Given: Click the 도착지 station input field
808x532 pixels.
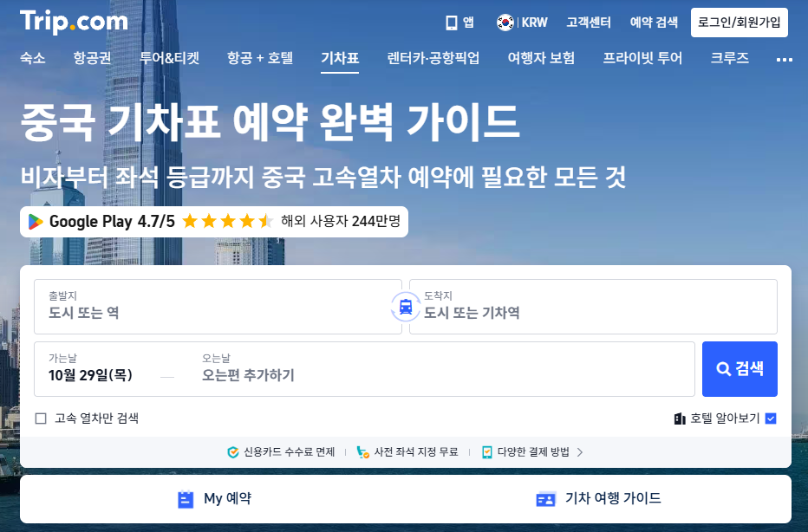Looking at the screenshot, I should (x=593, y=307).
